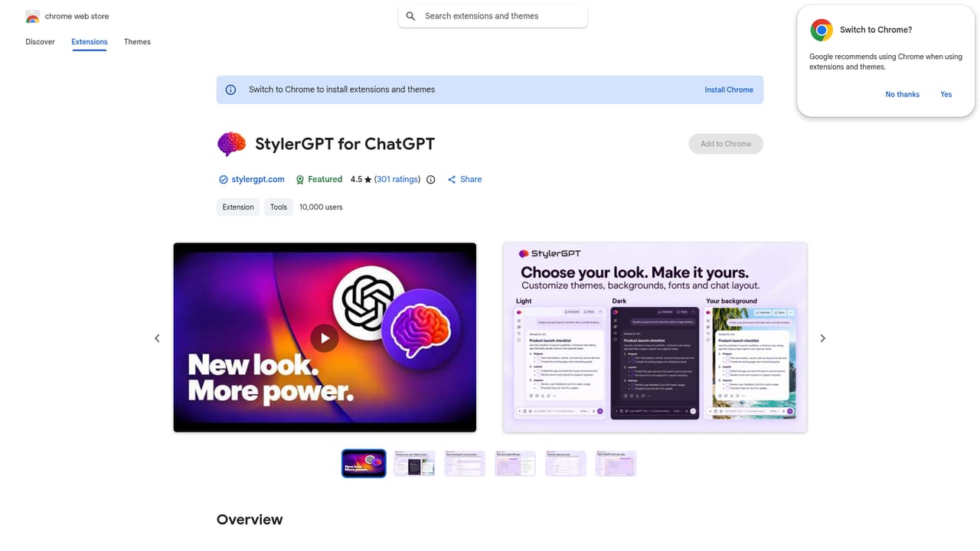Click the "Overview" heading
This screenshot has height=551, width=980.
click(x=250, y=520)
